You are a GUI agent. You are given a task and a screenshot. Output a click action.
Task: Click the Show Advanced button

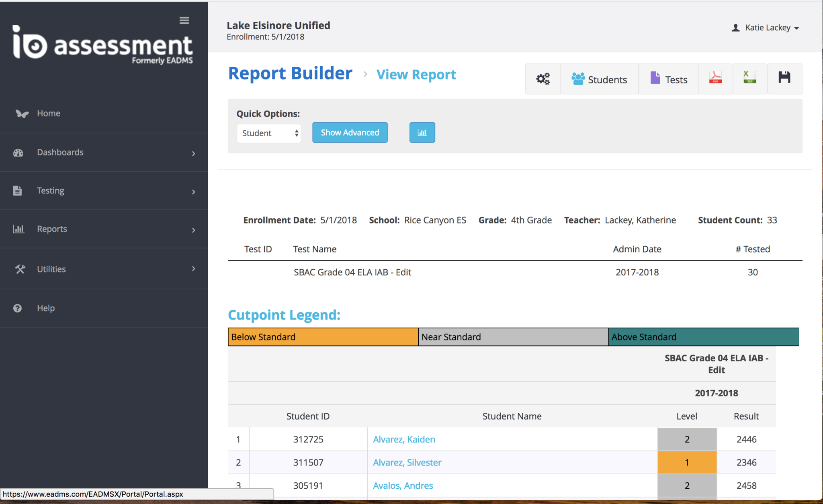350,133
